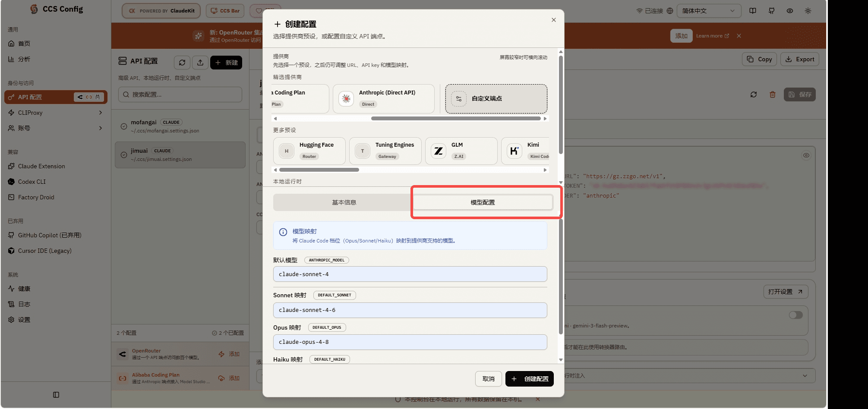This screenshot has height=409, width=868.
Task: Click the reload icon left of the trash icon
Action: pos(754,94)
